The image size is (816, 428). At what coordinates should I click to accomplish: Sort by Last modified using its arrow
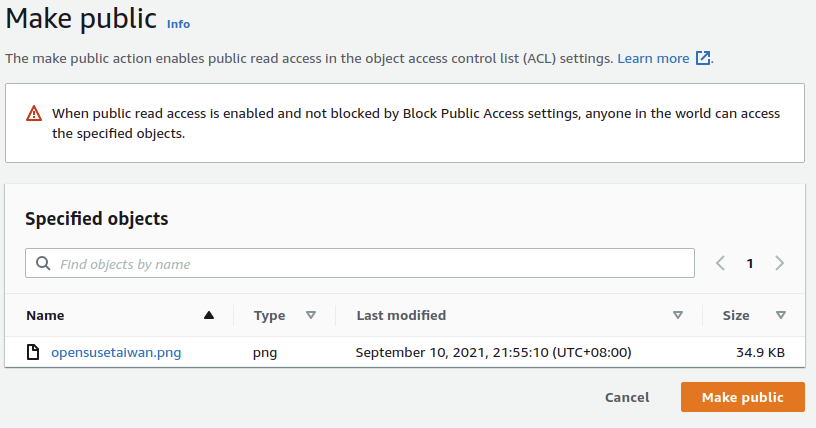(x=678, y=315)
